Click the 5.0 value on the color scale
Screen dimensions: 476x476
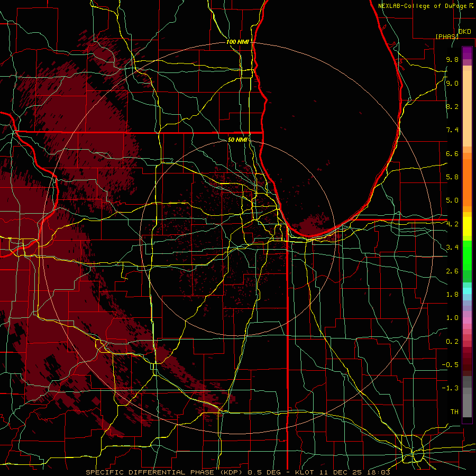point(452,200)
